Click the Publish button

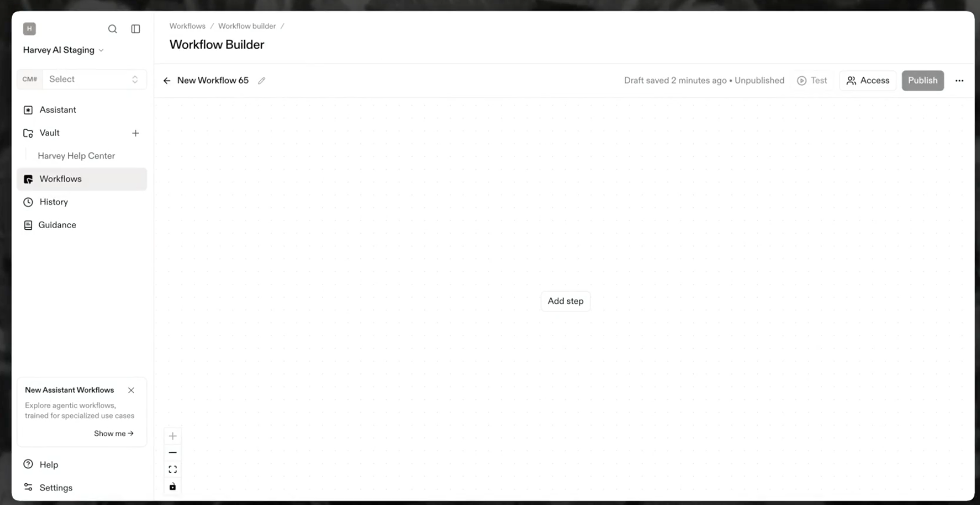[x=922, y=81]
